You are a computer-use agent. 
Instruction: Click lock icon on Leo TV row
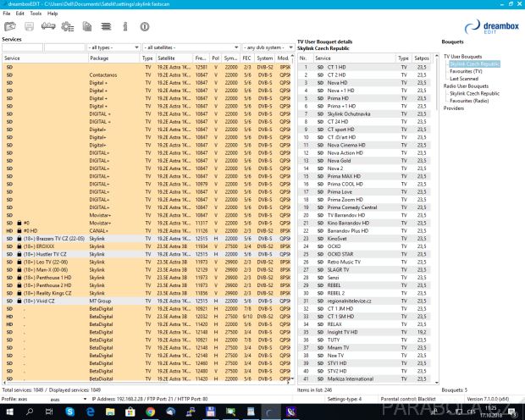[19, 262]
